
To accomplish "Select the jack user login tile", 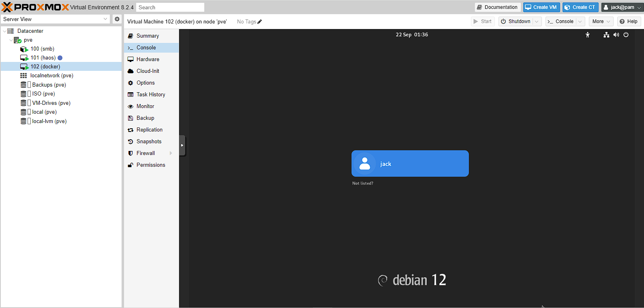I will click(x=410, y=164).
